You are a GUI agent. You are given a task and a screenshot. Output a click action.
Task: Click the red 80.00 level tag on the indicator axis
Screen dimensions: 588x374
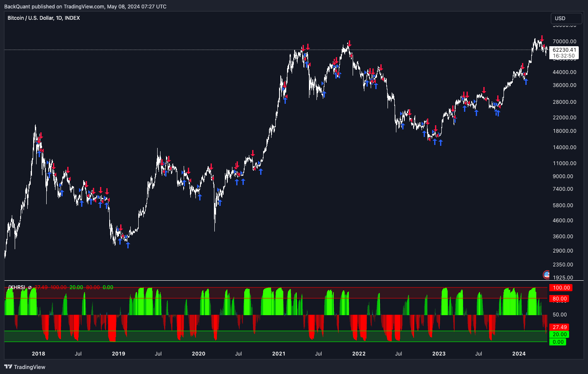click(559, 299)
